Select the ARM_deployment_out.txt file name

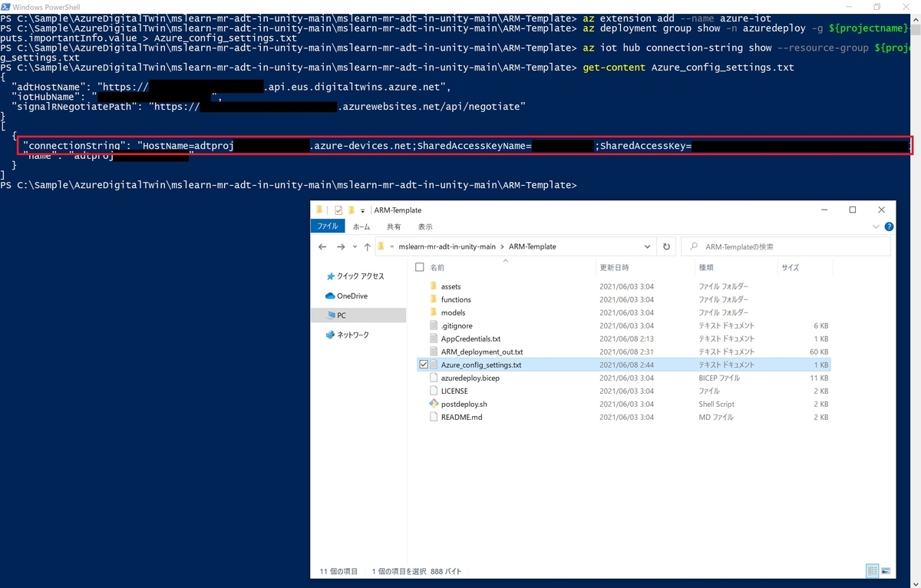(x=482, y=352)
